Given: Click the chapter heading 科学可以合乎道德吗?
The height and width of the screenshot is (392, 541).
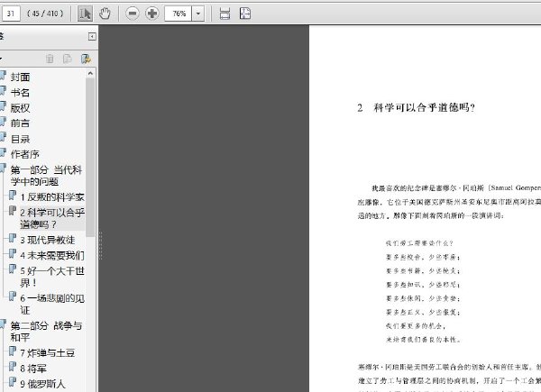Looking at the screenshot, I should pyautogui.click(x=425, y=107).
